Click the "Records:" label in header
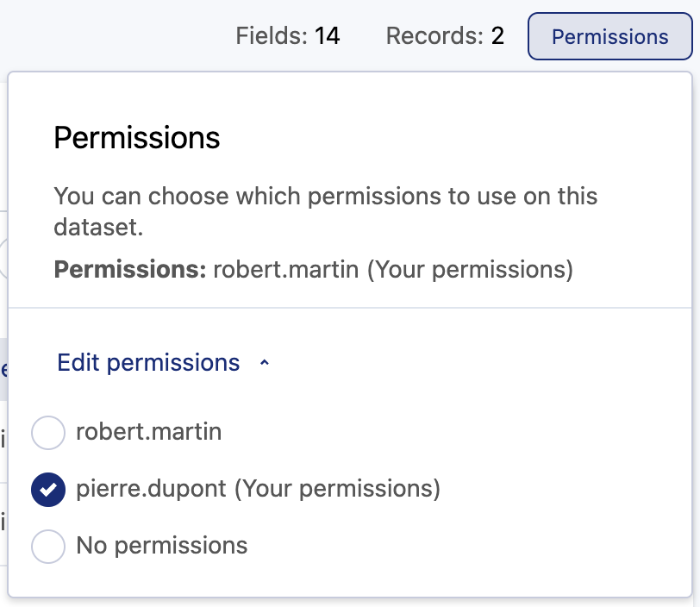700x607 pixels. coord(435,36)
